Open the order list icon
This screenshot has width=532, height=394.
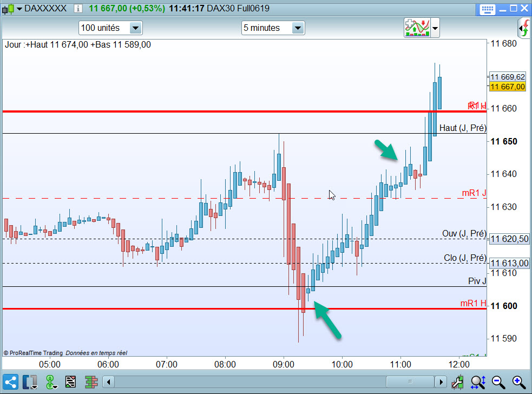[x=70, y=382]
